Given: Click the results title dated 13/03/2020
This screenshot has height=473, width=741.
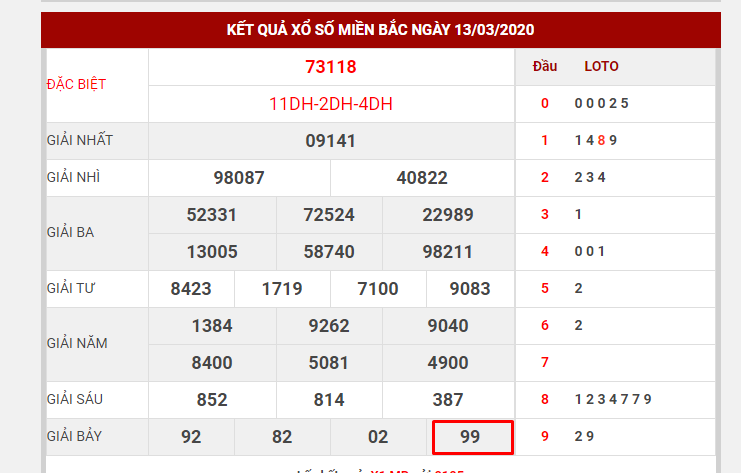Looking at the screenshot, I should (380, 29).
